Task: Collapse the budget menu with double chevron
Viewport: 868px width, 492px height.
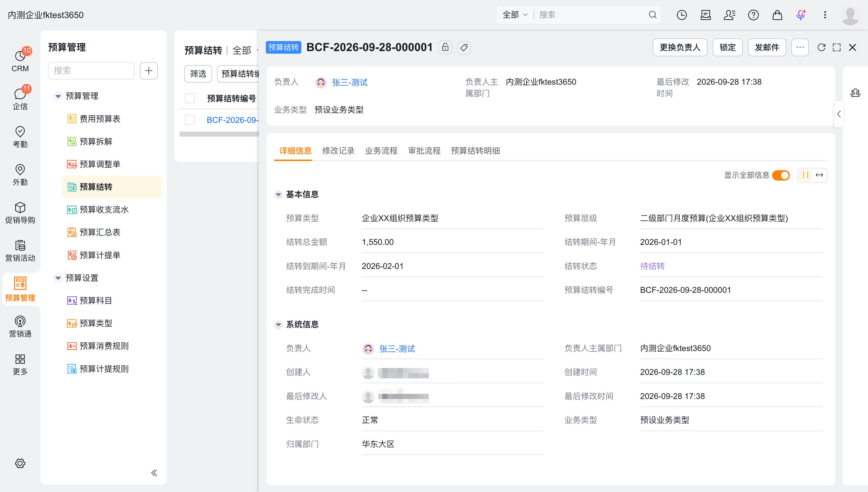Action: (154, 473)
